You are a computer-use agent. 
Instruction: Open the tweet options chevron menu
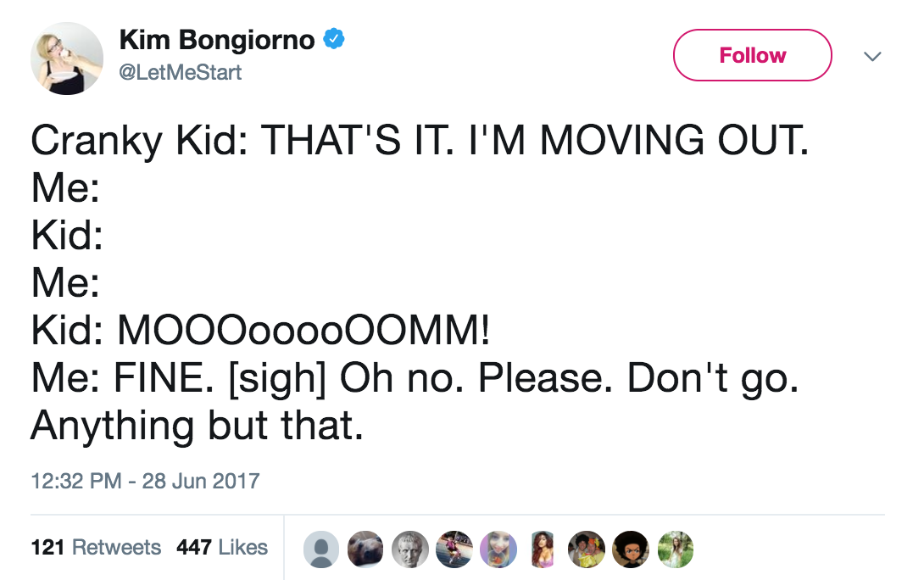pyautogui.click(x=871, y=57)
